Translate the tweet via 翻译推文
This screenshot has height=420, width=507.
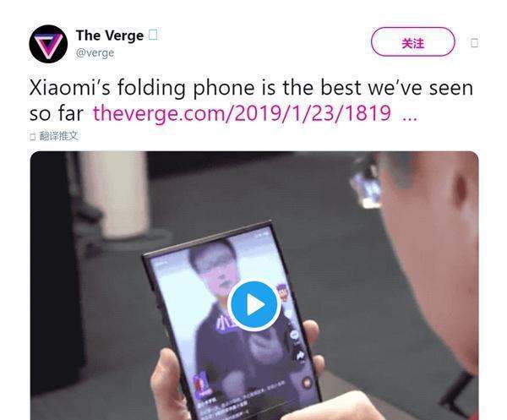(x=58, y=136)
